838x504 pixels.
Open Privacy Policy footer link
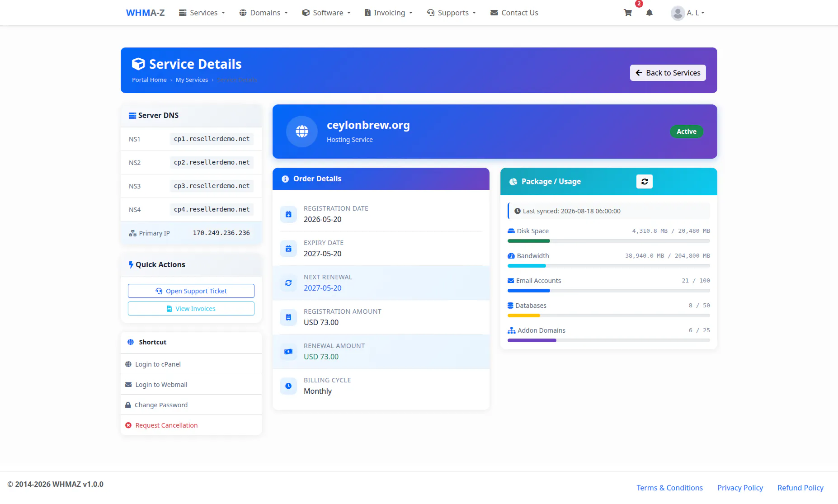tap(740, 488)
